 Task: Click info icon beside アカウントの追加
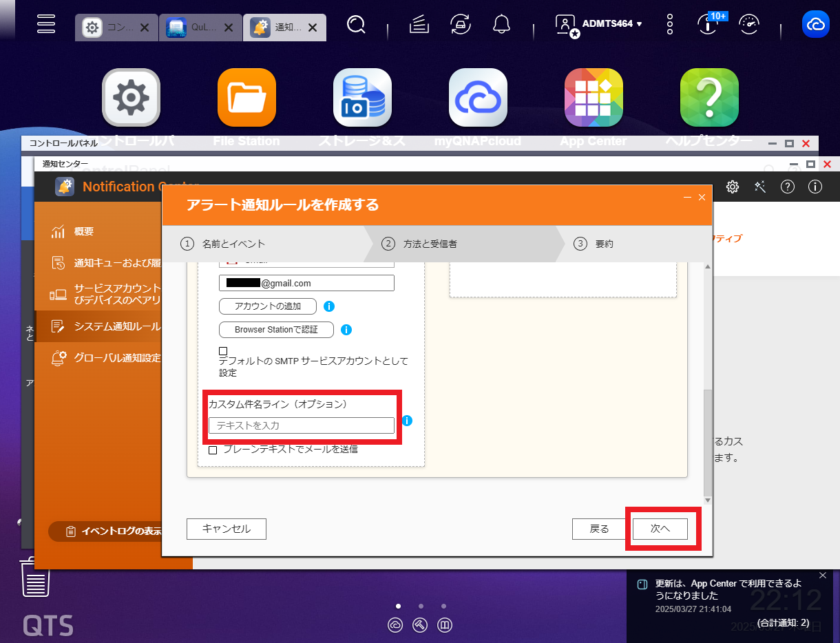[329, 306]
